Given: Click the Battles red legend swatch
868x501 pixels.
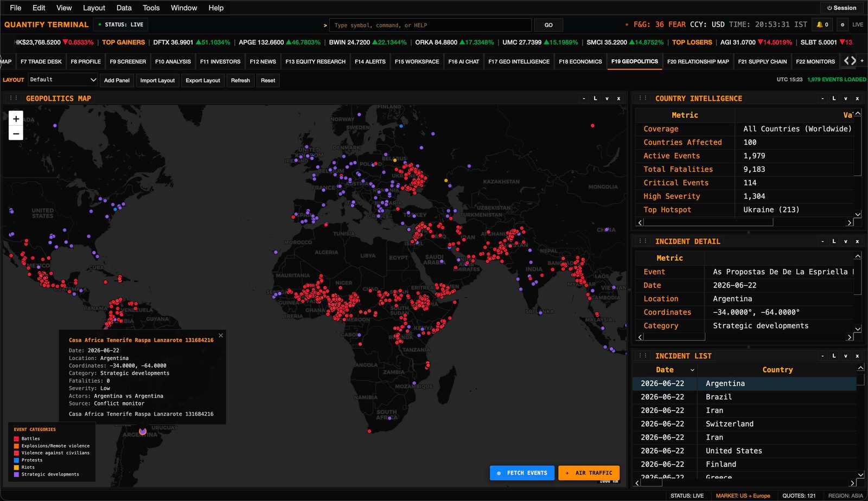Looking at the screenshot, I should (x=16, y=439).
